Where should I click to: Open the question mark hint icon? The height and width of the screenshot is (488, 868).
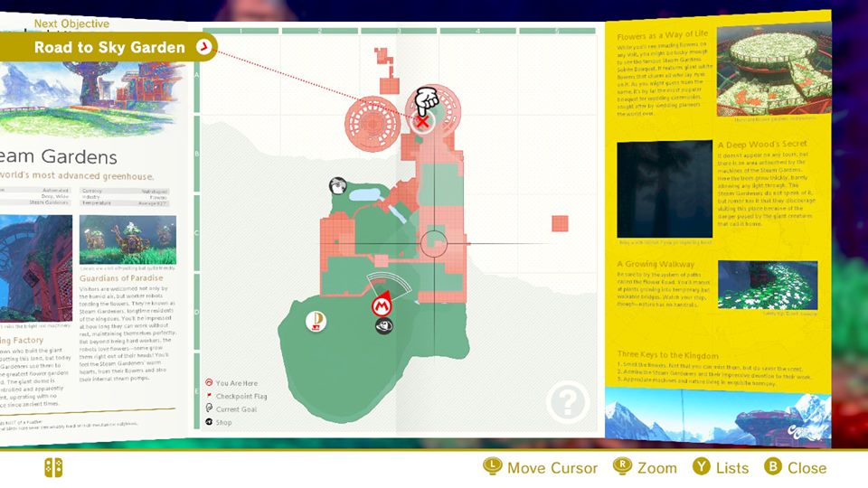point(567,402)
